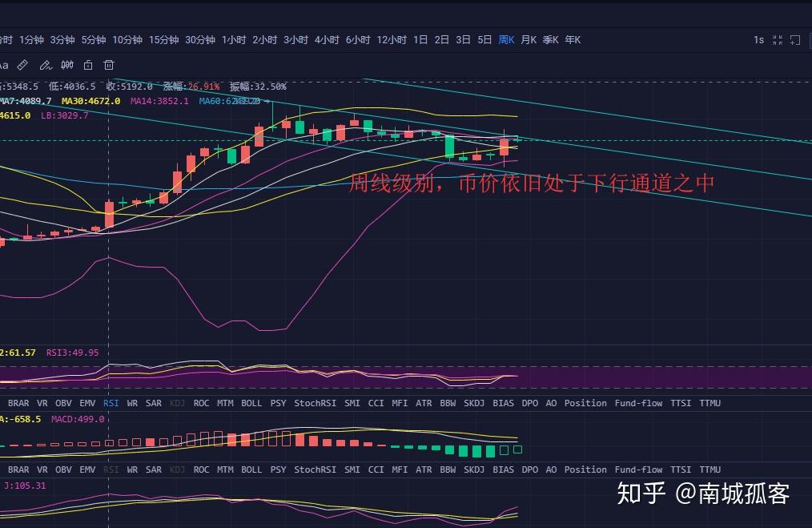Viewport: 812px width, 528px height.
Task: Switch to the 3分钟 timeframe
Action: 62,40
